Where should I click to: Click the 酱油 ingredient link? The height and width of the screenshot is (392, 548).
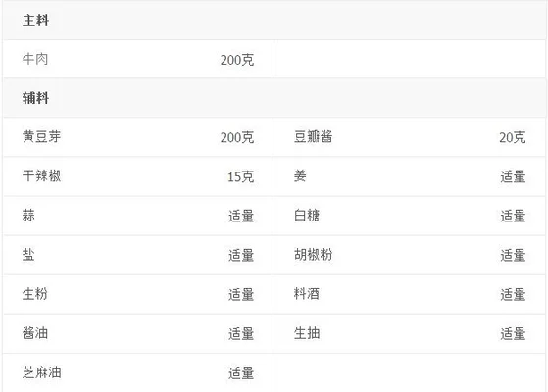point(35,333)
